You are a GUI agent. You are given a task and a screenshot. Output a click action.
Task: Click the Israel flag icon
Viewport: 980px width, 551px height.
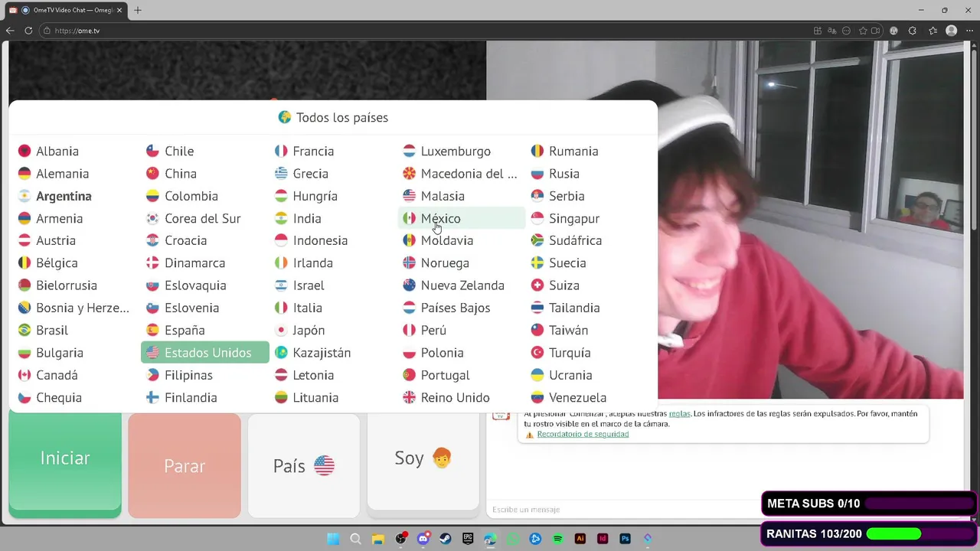(x=281, y=285)
